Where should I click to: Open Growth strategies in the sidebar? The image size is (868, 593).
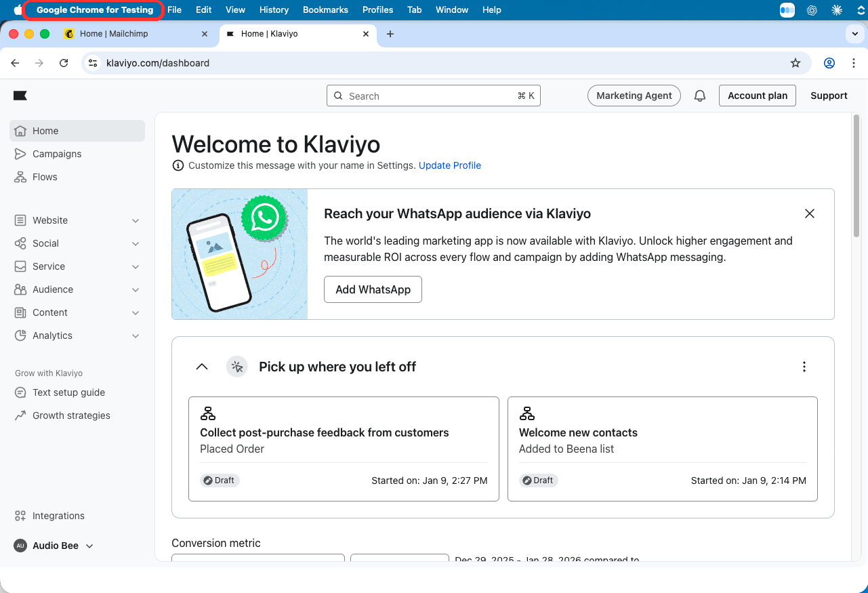point(70,415)
